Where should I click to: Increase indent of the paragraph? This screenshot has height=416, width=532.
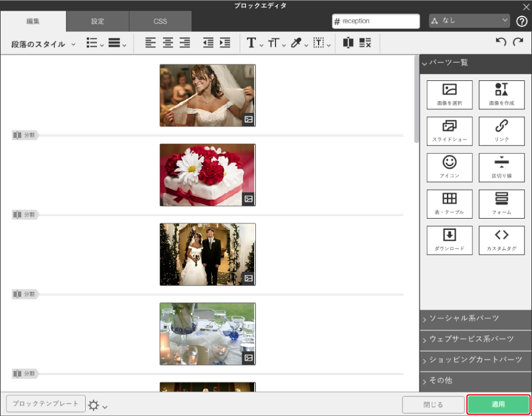click(225, 43)
